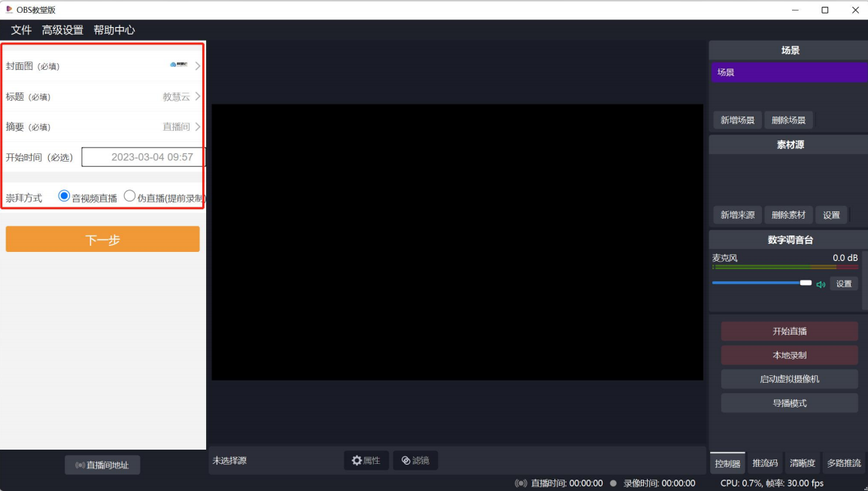
Task: Expand the 摘要 field chevron
Action: tap(197, 126)
